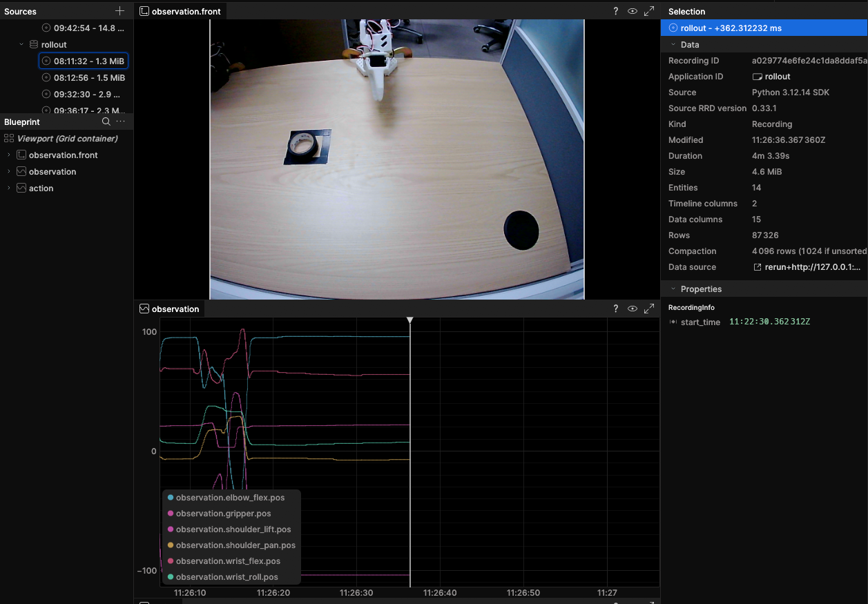Toggle visibility of the observation.front view
This screenshot has width=868, height=604.
point(632,11)
